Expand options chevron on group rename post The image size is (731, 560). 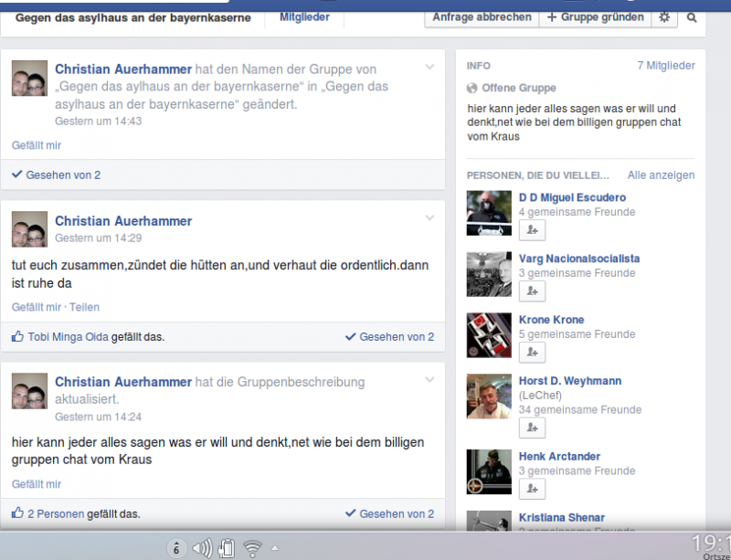click(429, 67)
